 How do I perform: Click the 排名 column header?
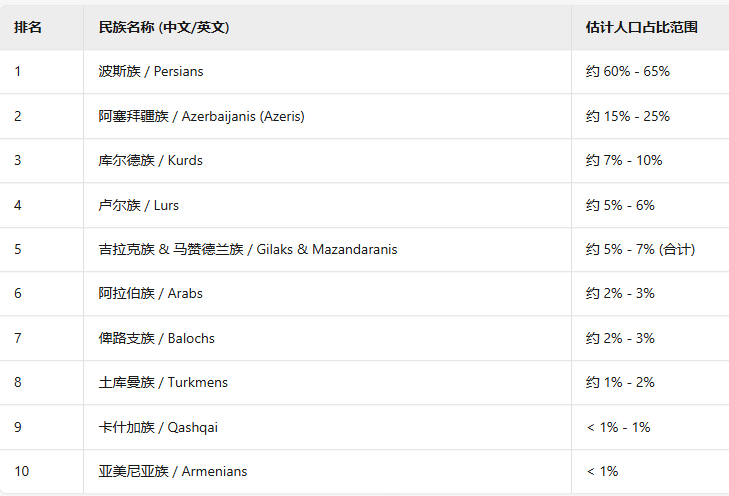click(28, 27)
